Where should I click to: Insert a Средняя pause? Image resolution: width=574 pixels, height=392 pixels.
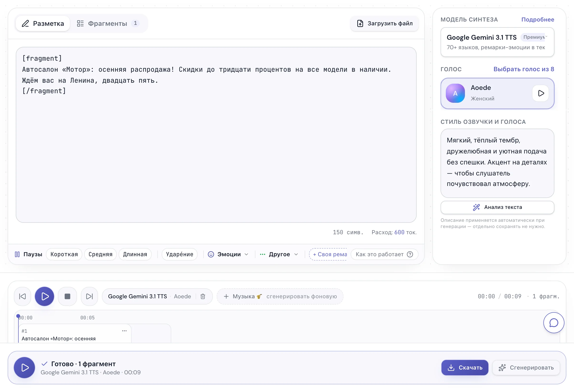[x=100, y=254]
